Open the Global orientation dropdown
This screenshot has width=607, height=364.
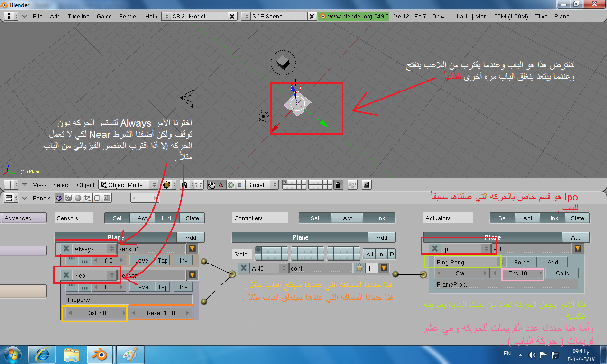pyautogui.click(x=262, y=185)
